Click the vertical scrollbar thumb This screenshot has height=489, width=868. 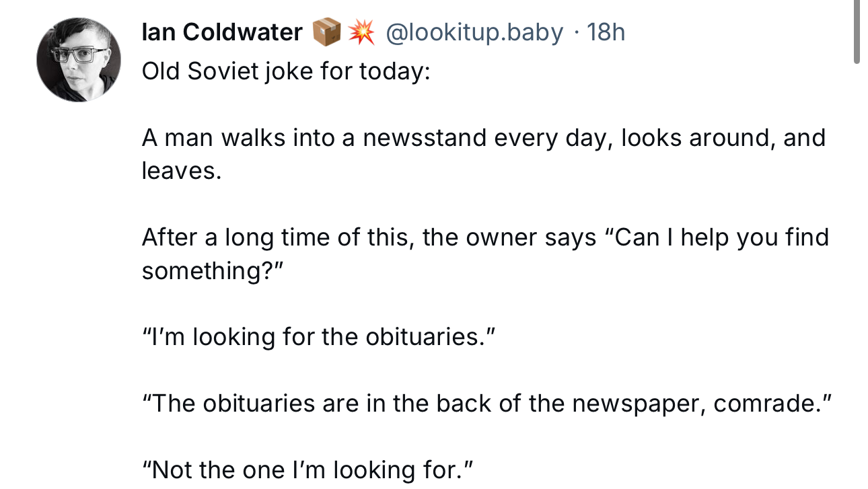[x=857, y=32]
